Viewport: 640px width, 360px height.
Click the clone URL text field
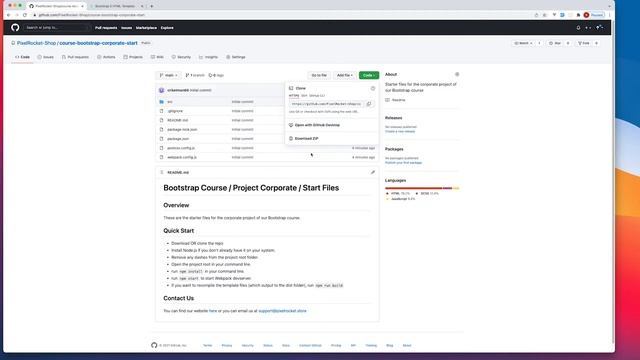click(x=326, y=104)
